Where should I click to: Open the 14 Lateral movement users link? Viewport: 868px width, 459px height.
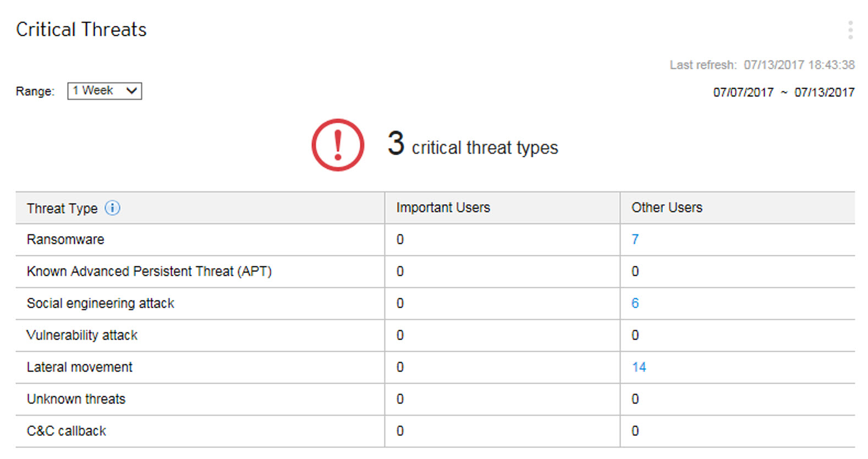pyautogui.click(x=639, y=367)
